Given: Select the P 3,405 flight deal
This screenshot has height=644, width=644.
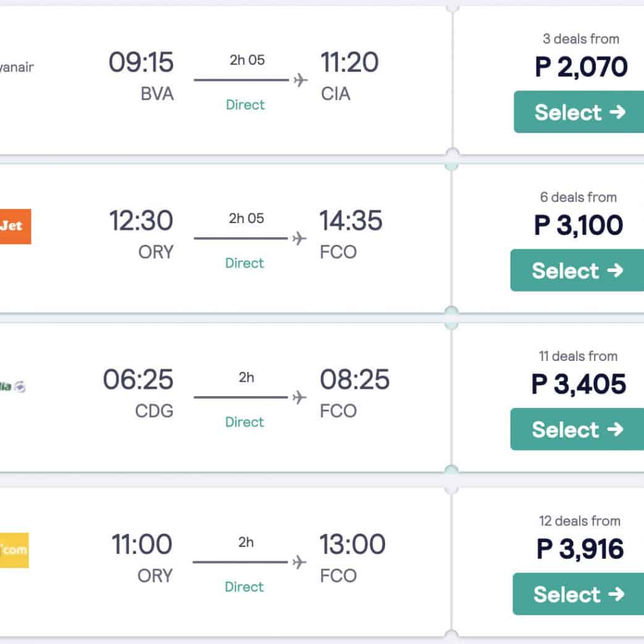Looking at the screenshot, I should tap(577, 430).
